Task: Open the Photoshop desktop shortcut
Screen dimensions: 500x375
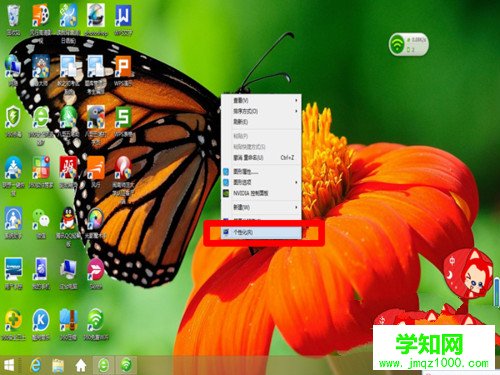Action: 96,16
